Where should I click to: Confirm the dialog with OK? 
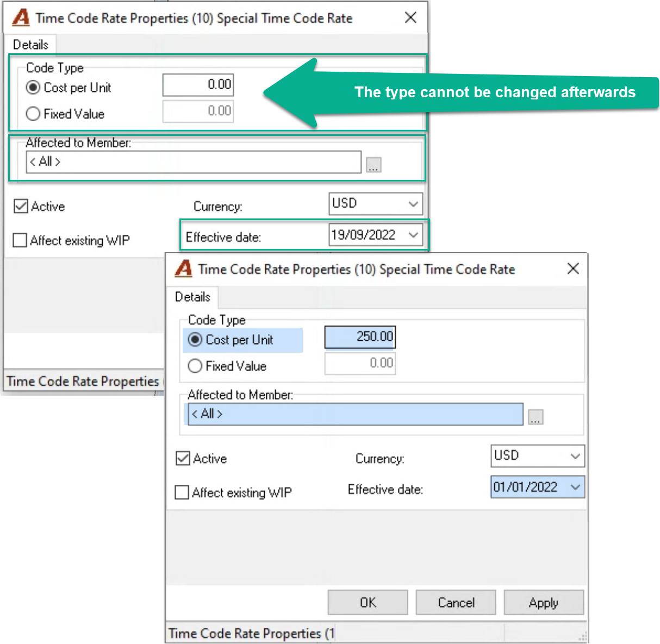coord(368,603)
